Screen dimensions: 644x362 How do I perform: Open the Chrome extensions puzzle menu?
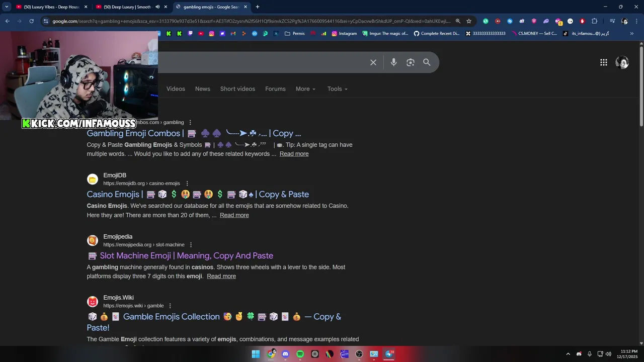point(595,21)
